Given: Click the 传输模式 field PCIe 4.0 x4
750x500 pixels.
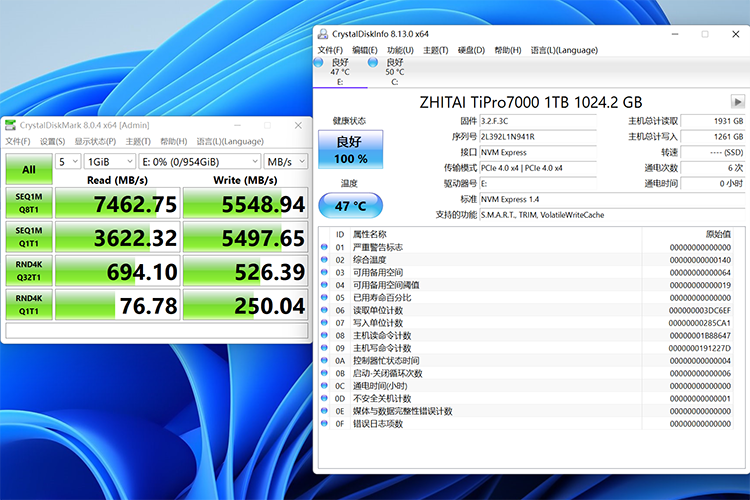Looking at the screenshot, I should point(538,168).
